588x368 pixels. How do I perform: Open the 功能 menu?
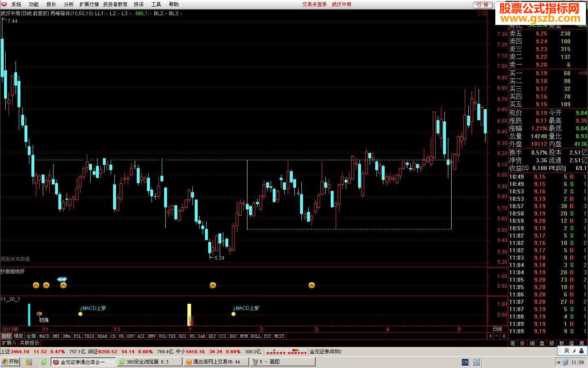coord(34,4)
